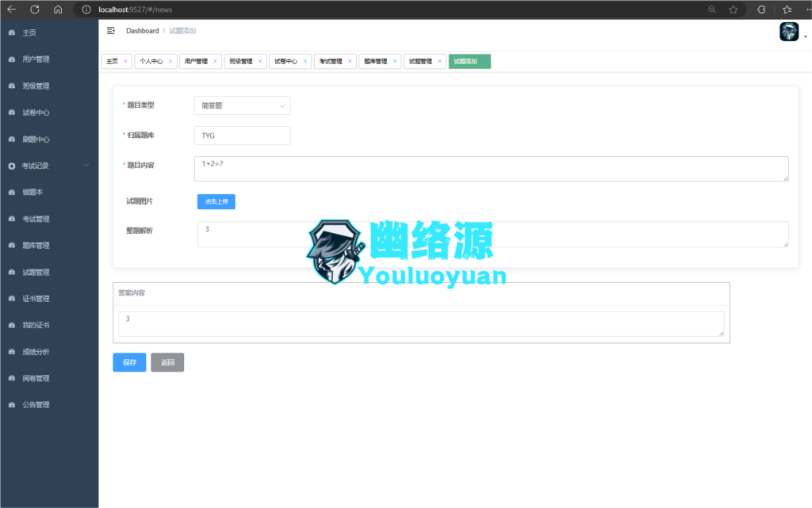Close the 题库管理 tab
This screenshot has height=508, width=812.
pos(395,61)
